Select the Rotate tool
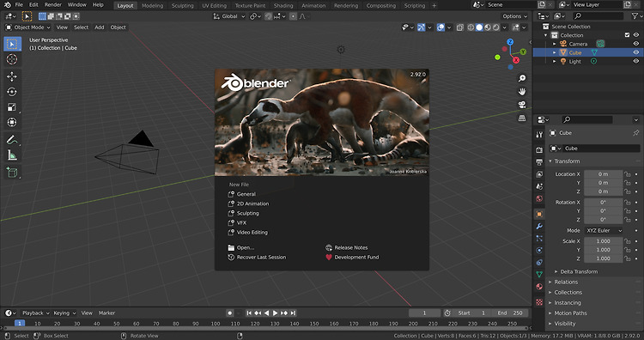This screenshot has height=340, width=644. [x=12, y=92]
